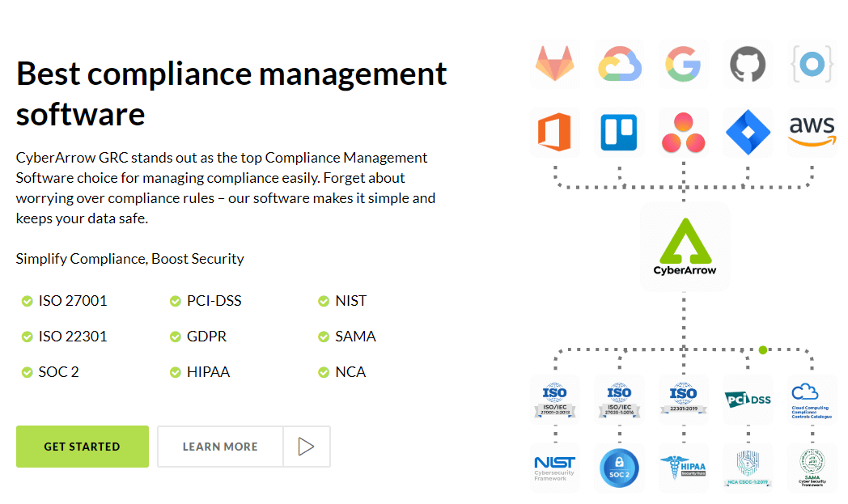The height and width of the screenshot is (504, 848).
Task: Click the play arrow next to LEARN MORE
Action: 307,446
